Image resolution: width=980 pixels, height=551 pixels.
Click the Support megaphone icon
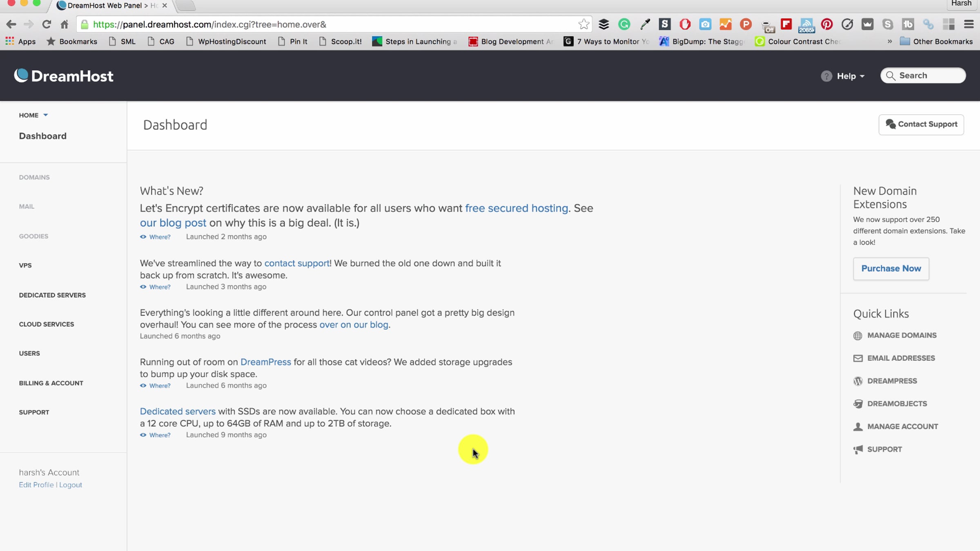857,449
